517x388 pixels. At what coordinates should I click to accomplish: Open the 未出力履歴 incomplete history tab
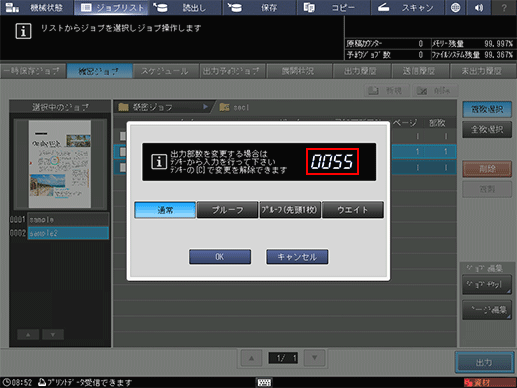[483, 71]
